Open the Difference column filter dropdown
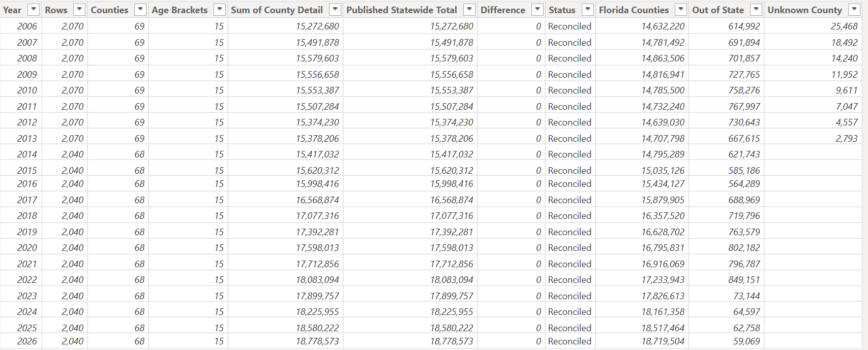Image resolution: width=868 pixels, height=350 pixels. 537,10
